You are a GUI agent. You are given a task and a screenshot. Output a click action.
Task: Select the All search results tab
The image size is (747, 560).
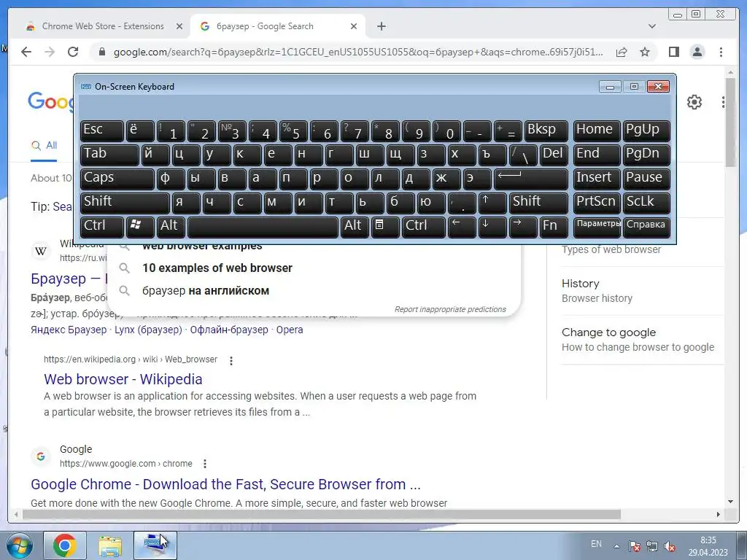coord(44,146)
